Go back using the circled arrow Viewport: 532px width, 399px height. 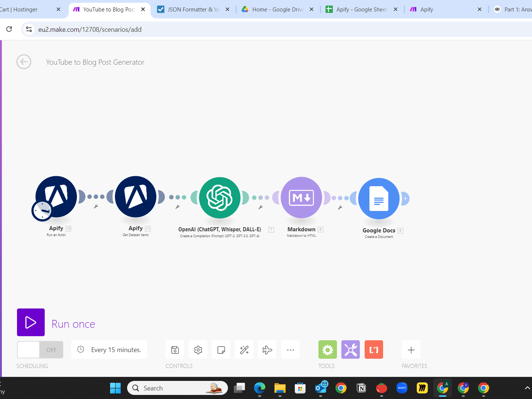click(x=24, y=62)
